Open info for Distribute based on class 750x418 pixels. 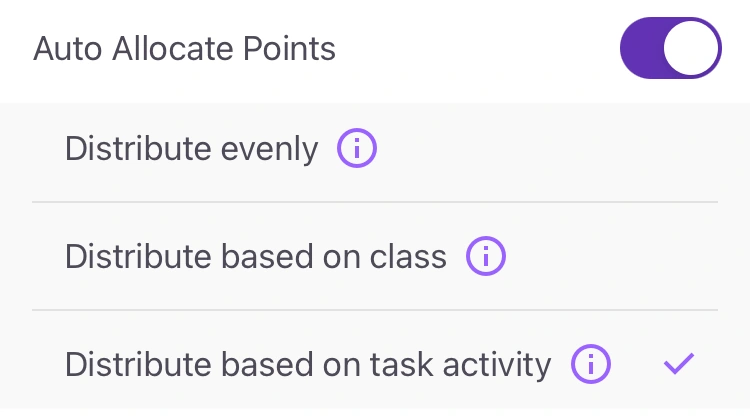click(486, 258)
